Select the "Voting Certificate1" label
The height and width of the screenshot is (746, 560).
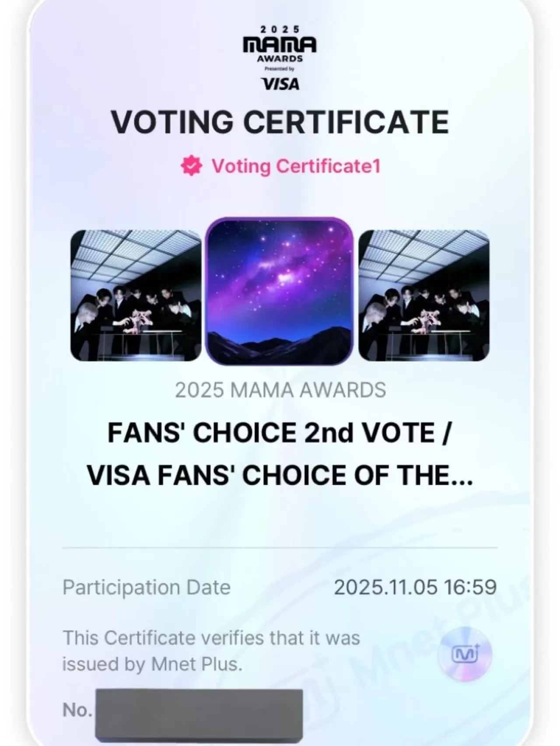(x=296, y=166)
